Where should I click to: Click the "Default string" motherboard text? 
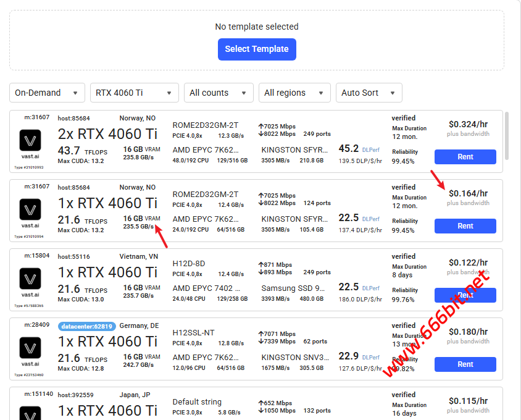click(197, 402)
